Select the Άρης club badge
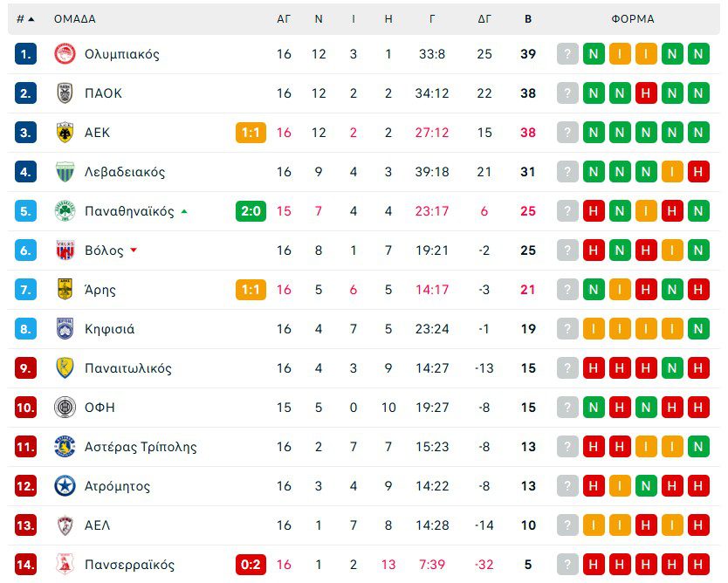Image resolution: width=728 pixels, height=583 pixels. coord(65,290)
